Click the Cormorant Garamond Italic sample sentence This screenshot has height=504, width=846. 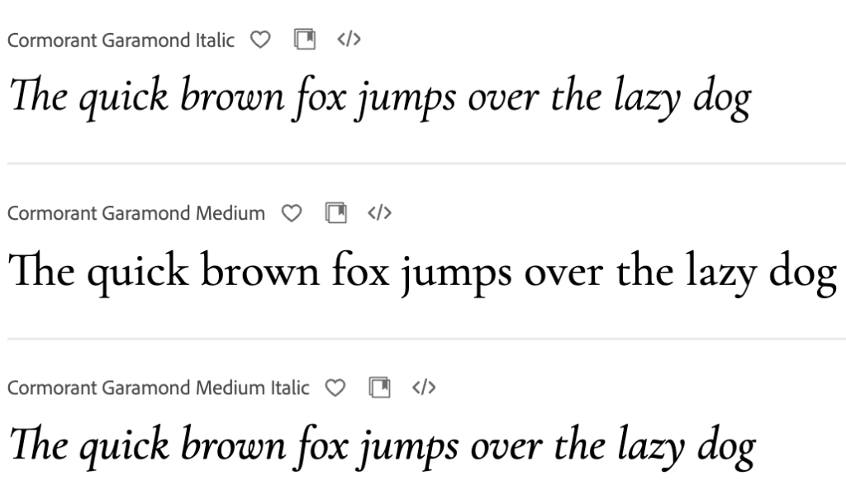point(379,98)
